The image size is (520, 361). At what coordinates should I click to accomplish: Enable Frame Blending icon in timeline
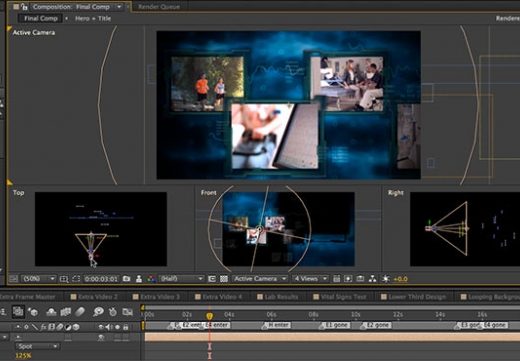66,312
